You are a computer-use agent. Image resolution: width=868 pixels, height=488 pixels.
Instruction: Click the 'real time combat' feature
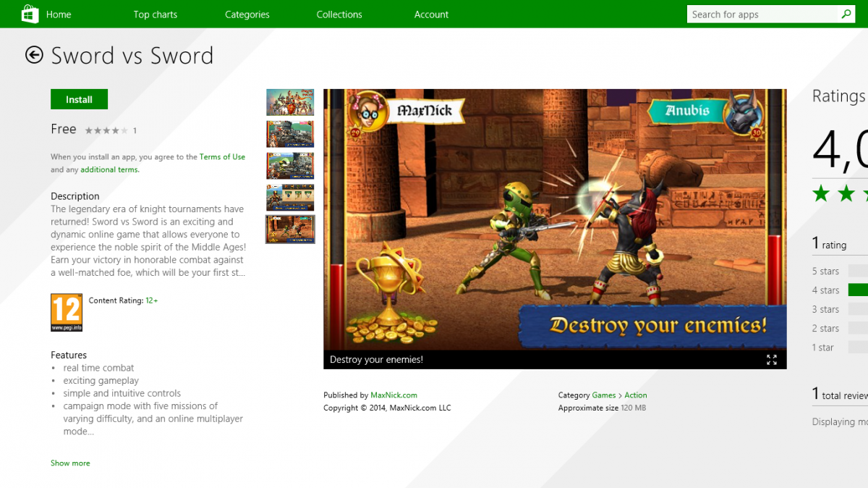98,368
